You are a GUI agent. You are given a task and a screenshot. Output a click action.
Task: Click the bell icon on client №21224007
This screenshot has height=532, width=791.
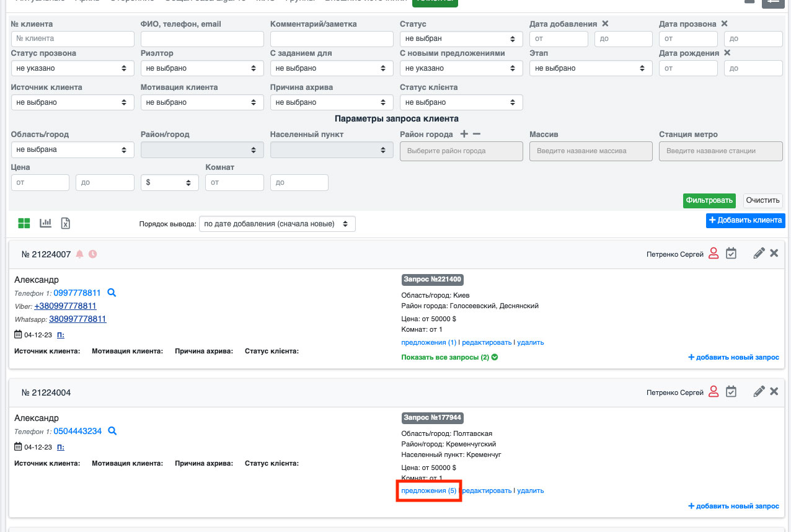(79, 254)
